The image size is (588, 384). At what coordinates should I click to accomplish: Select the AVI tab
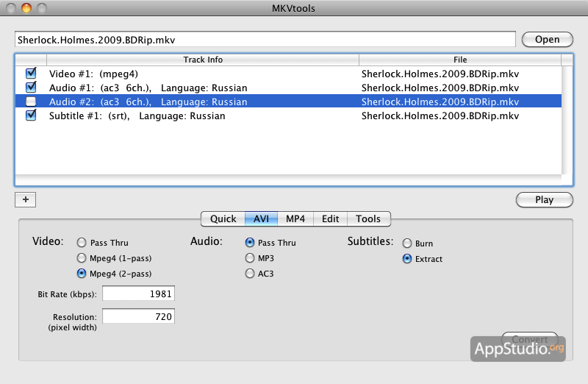coord(261,218)
